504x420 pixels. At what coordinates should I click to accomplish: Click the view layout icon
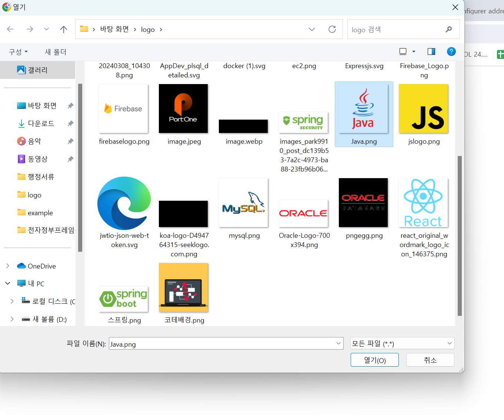(403, 51)
